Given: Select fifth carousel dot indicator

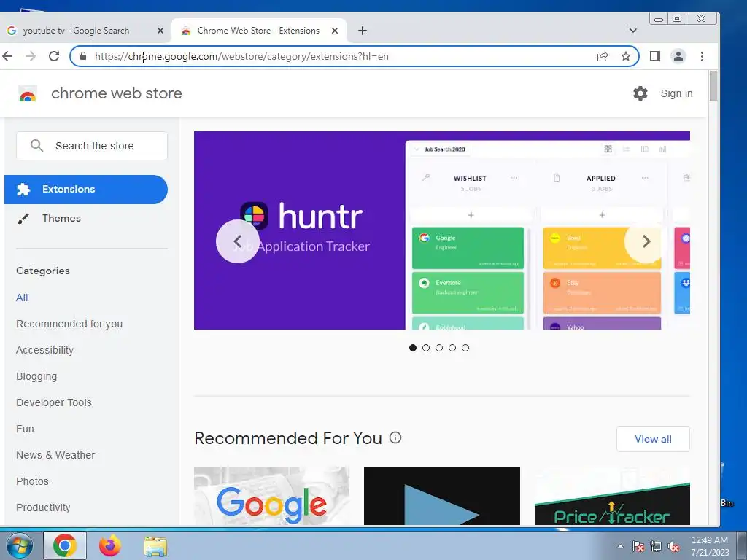Looking at the screenshot, I should tap(465, 348).
